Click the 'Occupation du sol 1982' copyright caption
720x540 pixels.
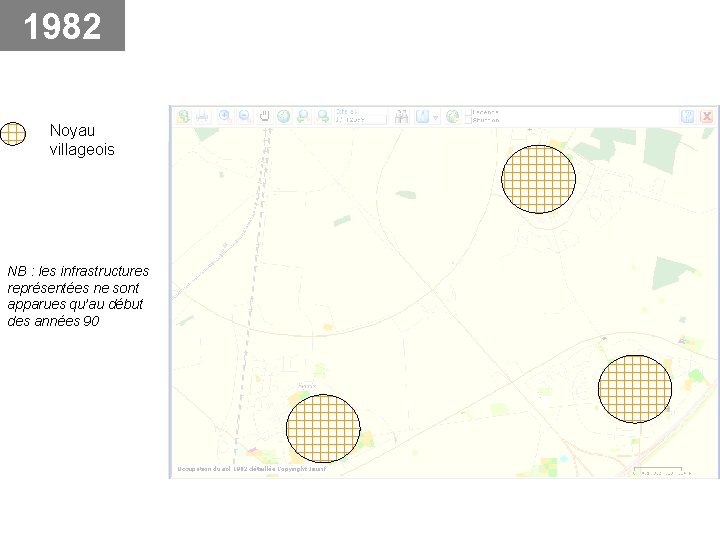point(252,469)
